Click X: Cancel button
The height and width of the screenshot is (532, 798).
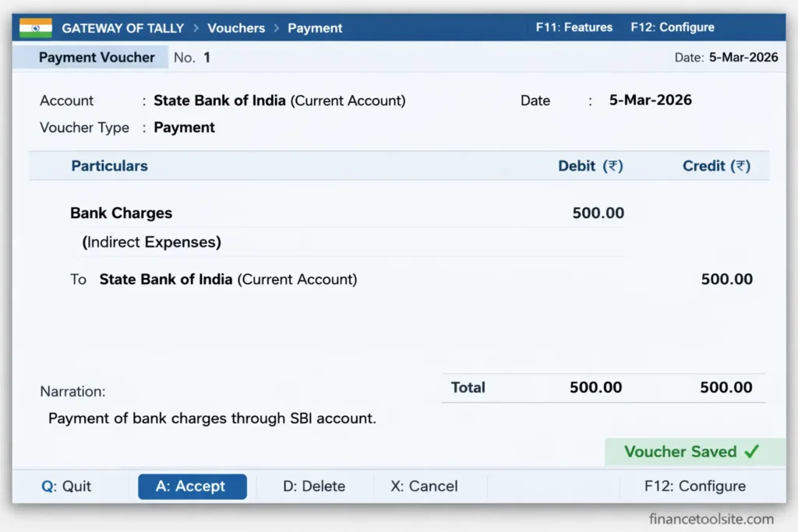tap(424, 486)
